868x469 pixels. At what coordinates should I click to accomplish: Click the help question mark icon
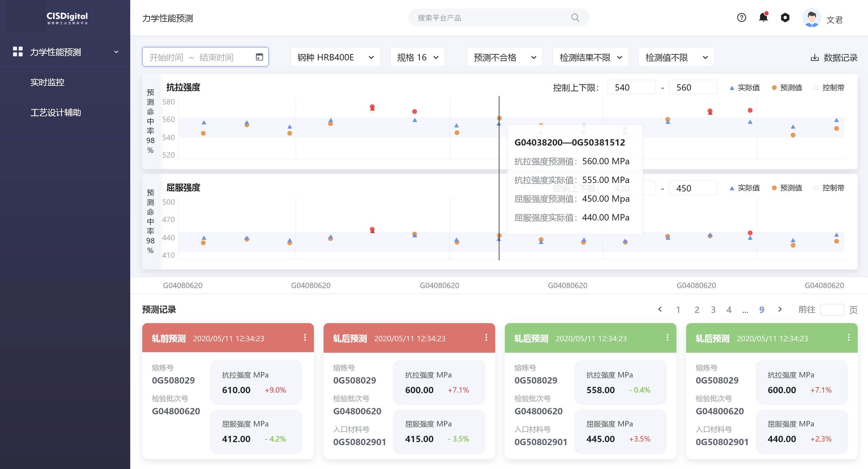(x=741, y=18)
